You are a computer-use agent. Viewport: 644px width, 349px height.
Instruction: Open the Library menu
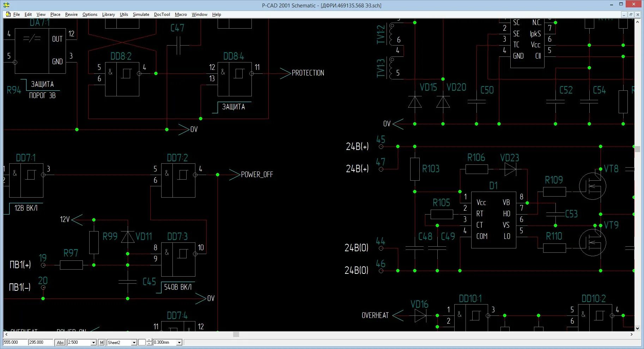(108, 14)
